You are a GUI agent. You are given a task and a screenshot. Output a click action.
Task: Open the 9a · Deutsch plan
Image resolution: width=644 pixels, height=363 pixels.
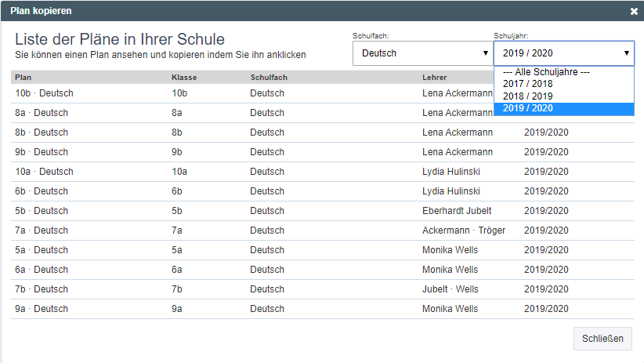click(x=42, y=309)
